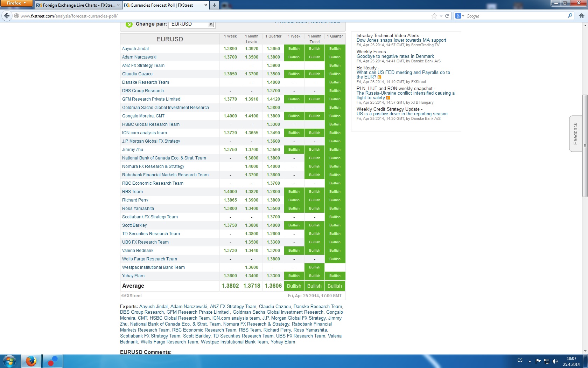
Task: Click the URL address bar
Action: click(x=224, y=16)
